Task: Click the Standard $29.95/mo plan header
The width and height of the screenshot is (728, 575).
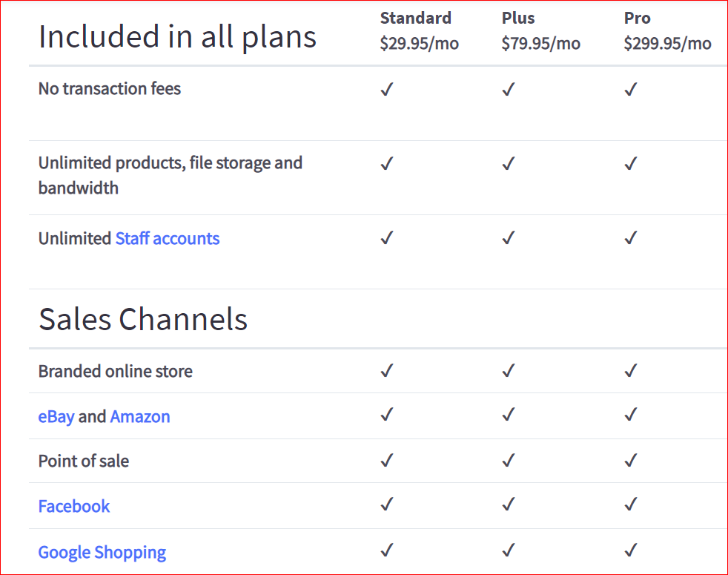Action: (x=419, y=30)
